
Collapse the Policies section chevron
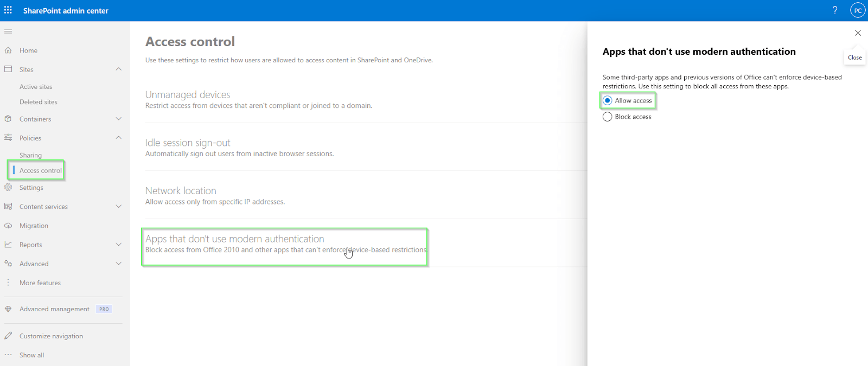[119, 138]
